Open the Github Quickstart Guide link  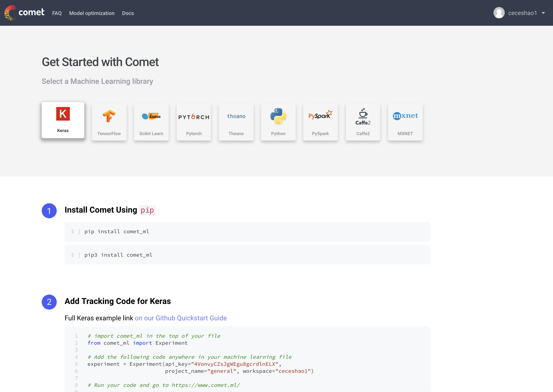(181, 318)
